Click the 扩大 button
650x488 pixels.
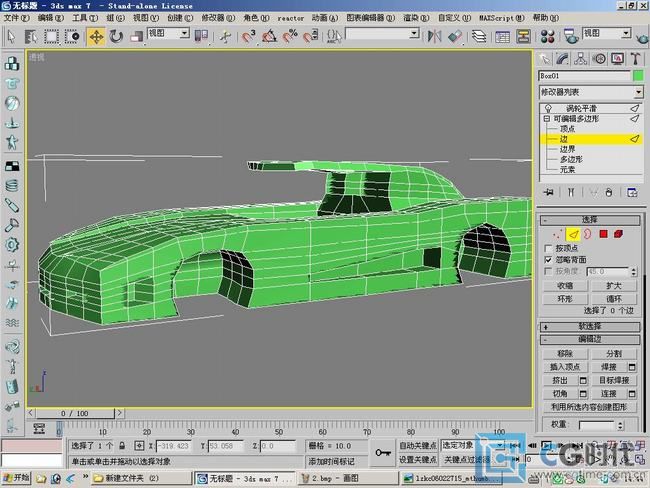(x=614, y=286)
